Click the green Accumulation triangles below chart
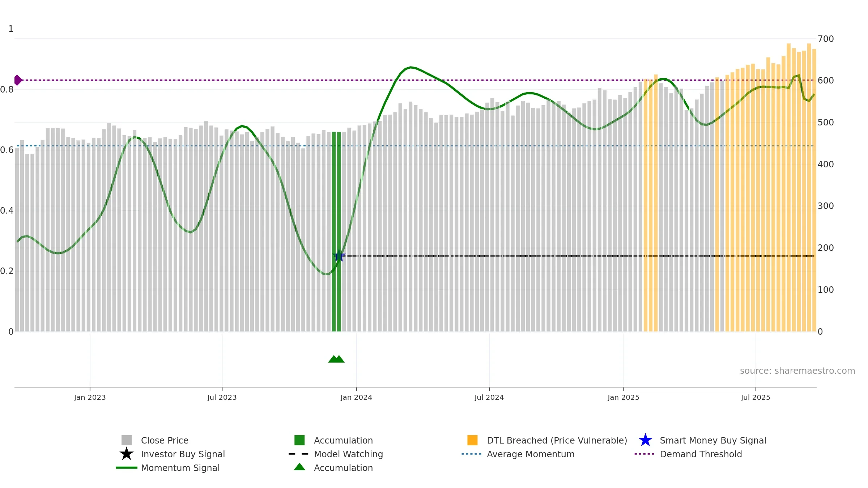This screenshot has height=488, width=868. tap(336, 359)
